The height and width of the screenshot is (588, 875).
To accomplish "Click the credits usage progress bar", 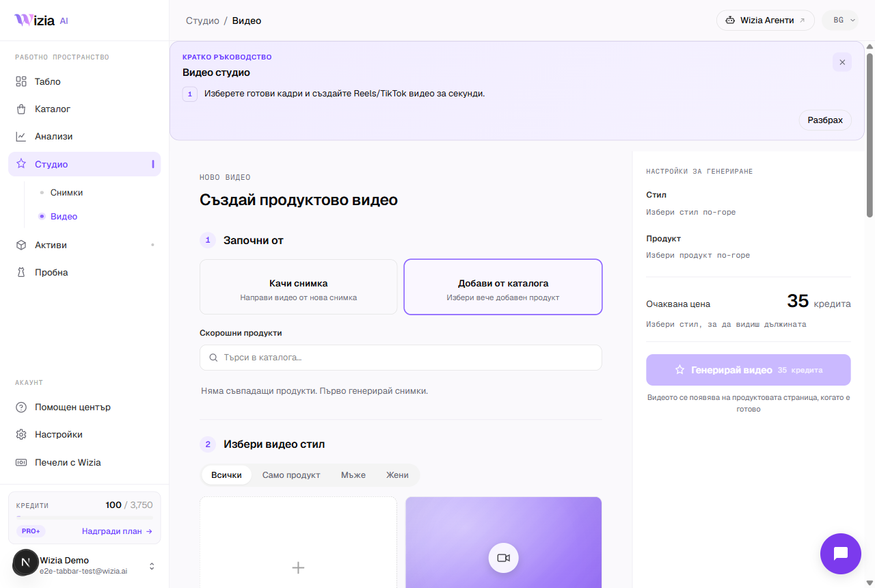I will [85, 517].
